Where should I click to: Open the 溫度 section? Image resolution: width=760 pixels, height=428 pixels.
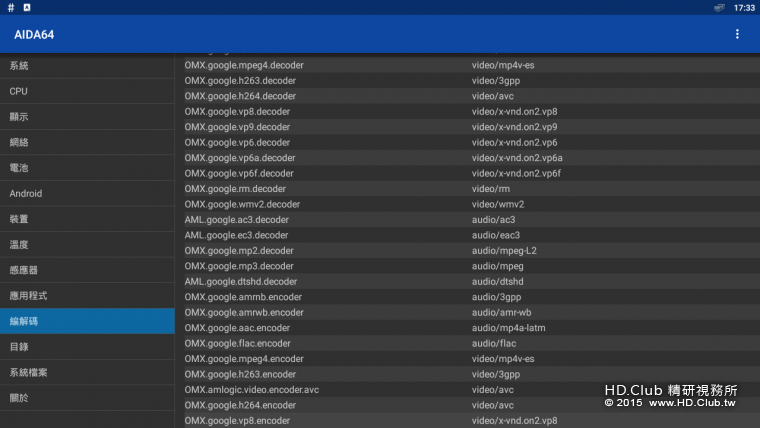point(87,245)
